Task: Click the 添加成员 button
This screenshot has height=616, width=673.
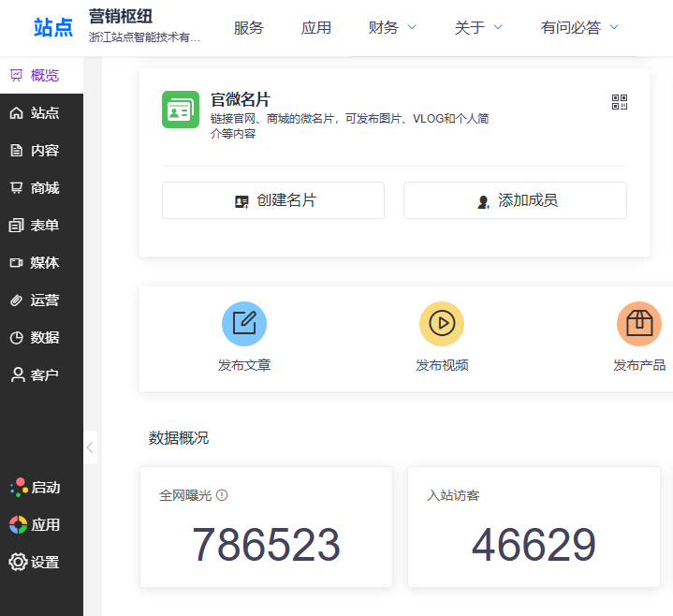Action: click(515, 200)
